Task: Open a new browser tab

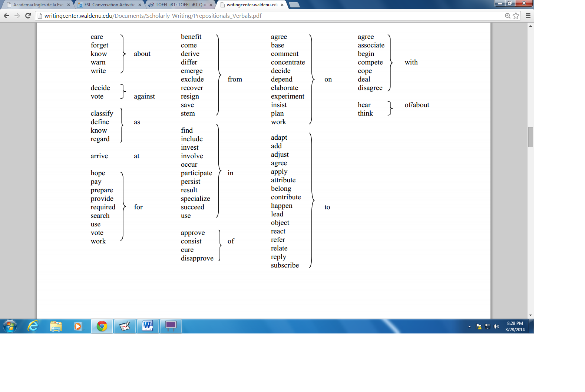Action: (294, 5)
